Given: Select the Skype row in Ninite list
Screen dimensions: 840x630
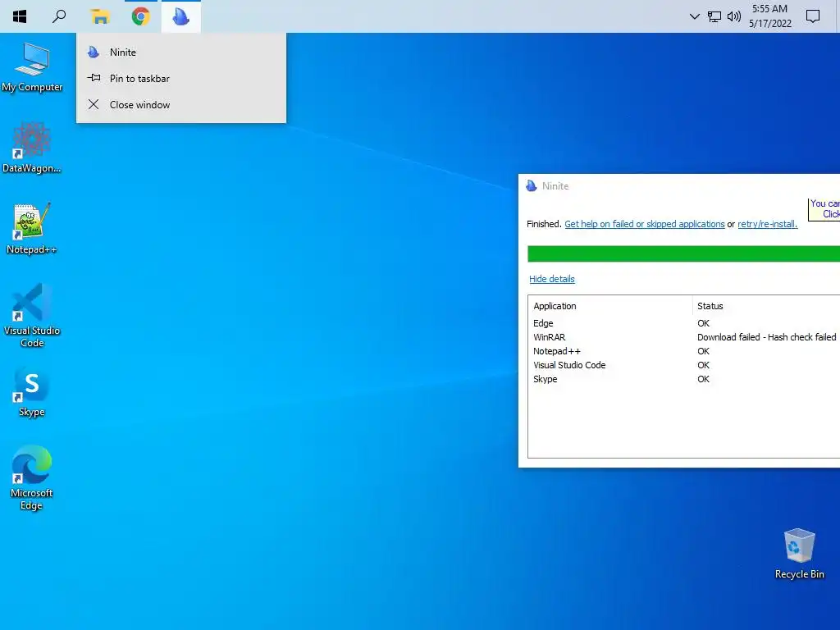Looking at the screenshot, I should coord(683,379).
